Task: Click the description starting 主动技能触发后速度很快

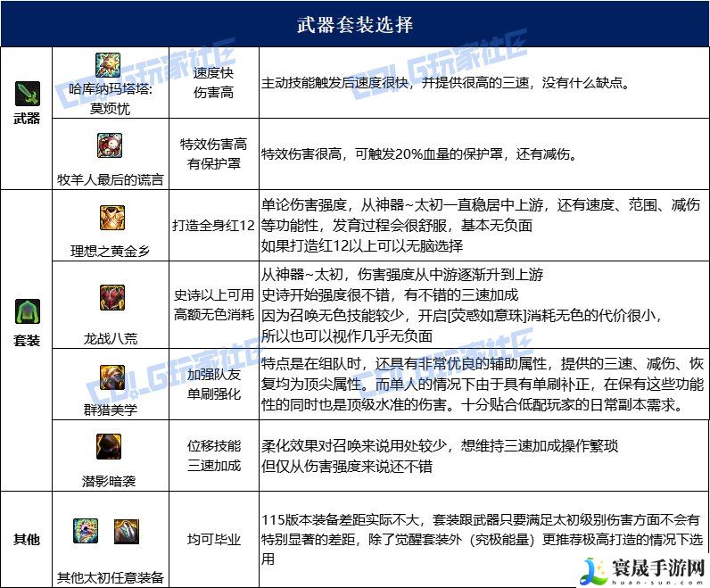Action: point(446,83)
